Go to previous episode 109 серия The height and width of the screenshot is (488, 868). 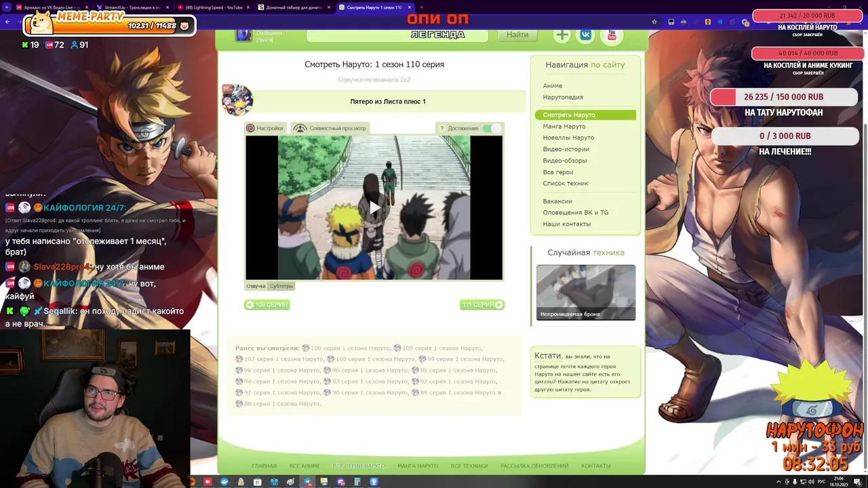tap(267, 305)
